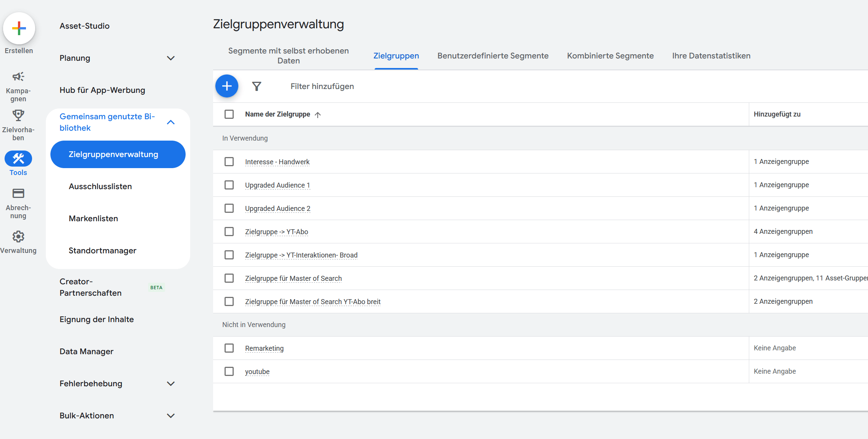Click the Name der Zielgruppe sort arrow
Screen dimensions: 868x439
coord(318,114)
